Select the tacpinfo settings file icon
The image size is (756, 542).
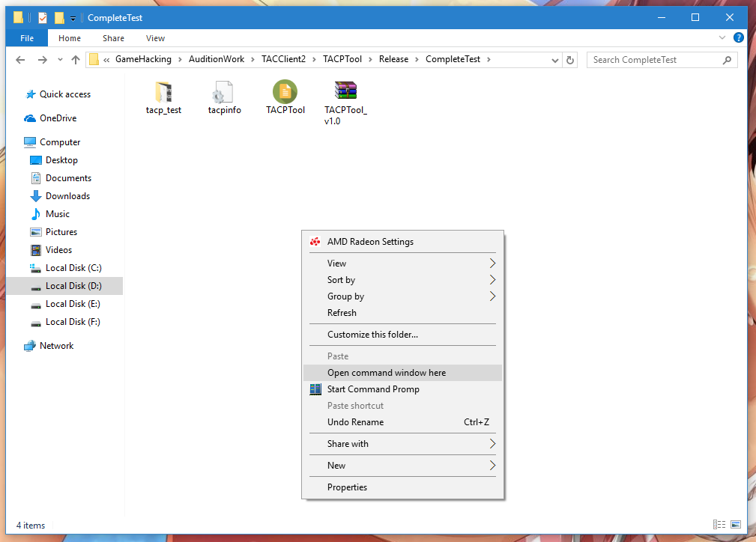click(x=224, y=92)
